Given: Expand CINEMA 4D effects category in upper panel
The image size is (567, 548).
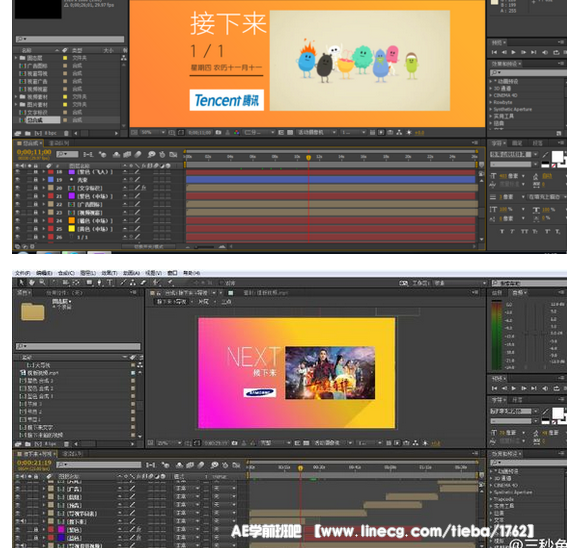Looking at the screenshot, I should [x=491, y=95].
